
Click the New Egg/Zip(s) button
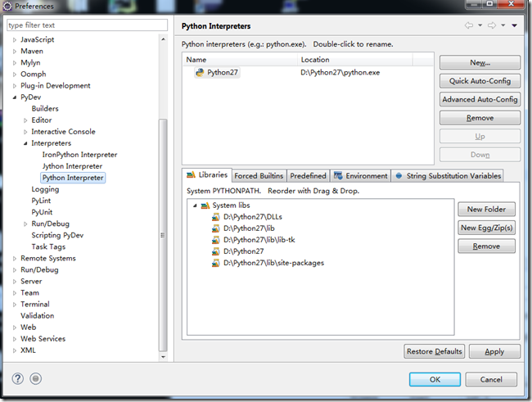click(486, 228)
